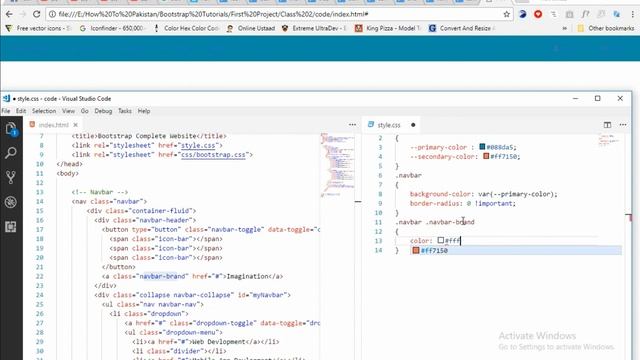Image resolution: width=640 pixels, height=360 pixels.
Task: Click the VS Code logo in title bar
Action: [x=7, y=98]
